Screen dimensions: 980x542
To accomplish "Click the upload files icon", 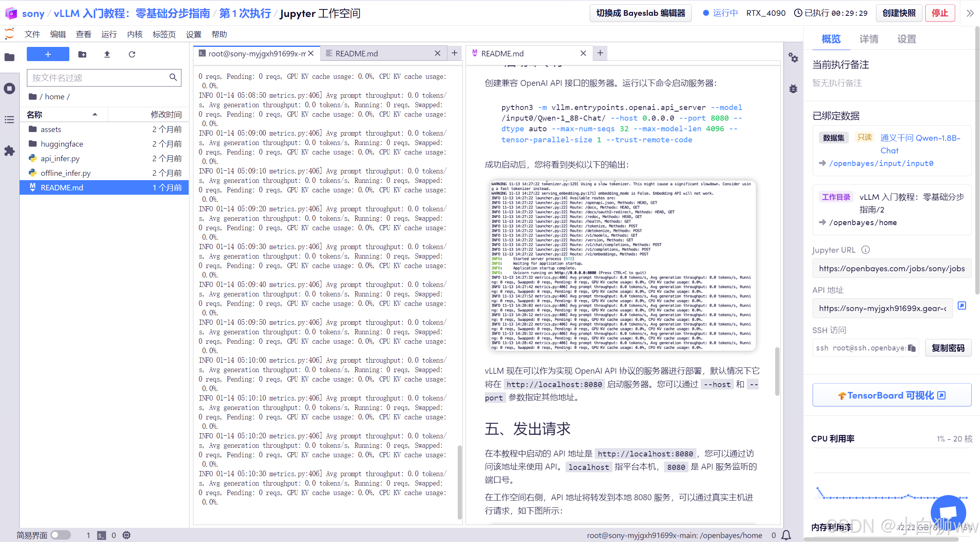I will point(107,54).
